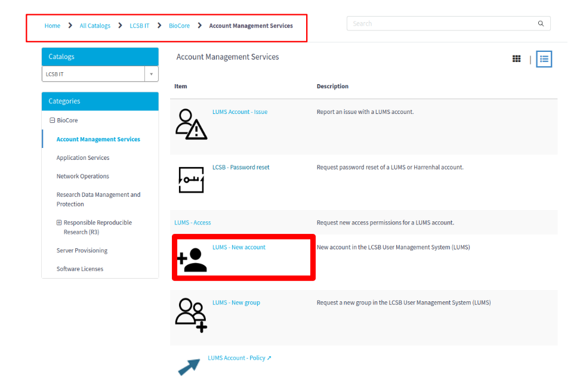
Task: Click the search magnifier icon
Action: 541,24
